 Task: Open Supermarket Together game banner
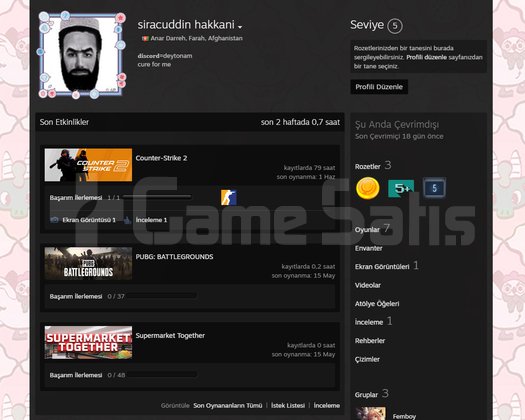click(88, 342)
